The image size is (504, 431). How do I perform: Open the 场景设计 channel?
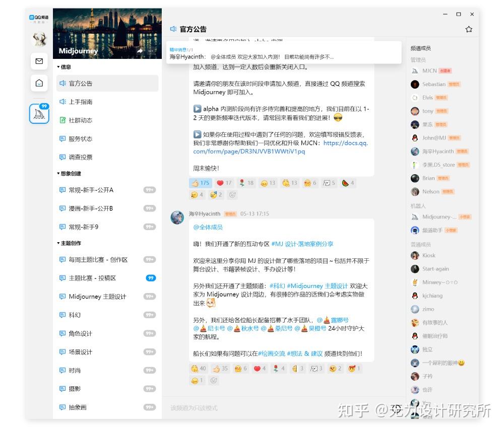click(x=107, y=351)
